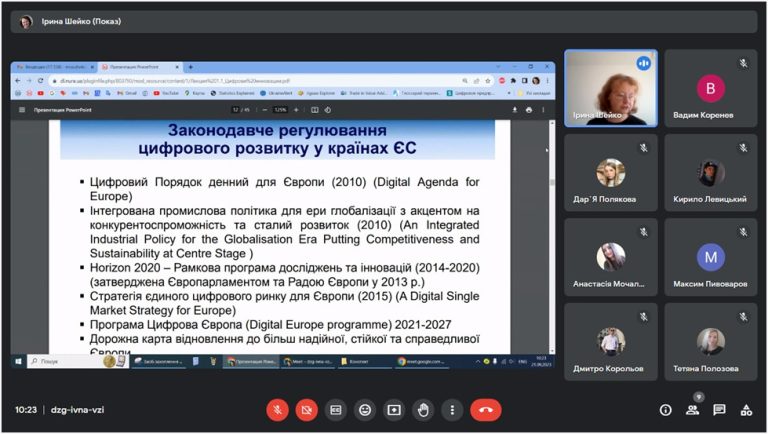This screenshot has height=434, width=768.
Task: Toggle the PDF viewer sidebar menu
Action: click(x=22, y=110)
